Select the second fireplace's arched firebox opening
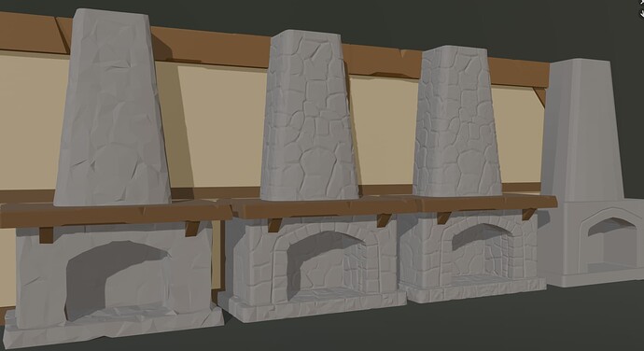The image size is (644, 351). (x=326, y=265)
